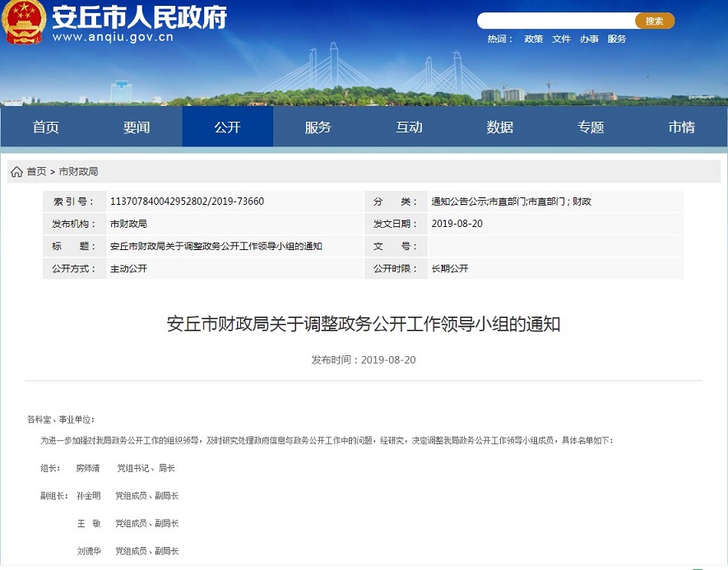The width and height of the screenshot is (728, 570).
Task: Open the 专题 navigation tab
Action: click(591, 127)
